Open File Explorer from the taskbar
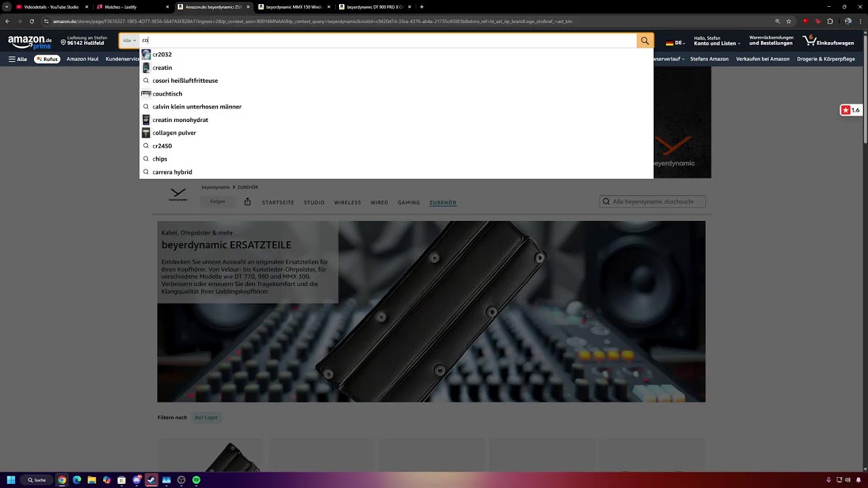Image resolution: width=868 pixels, height=488 pixels. click(92, 480)
